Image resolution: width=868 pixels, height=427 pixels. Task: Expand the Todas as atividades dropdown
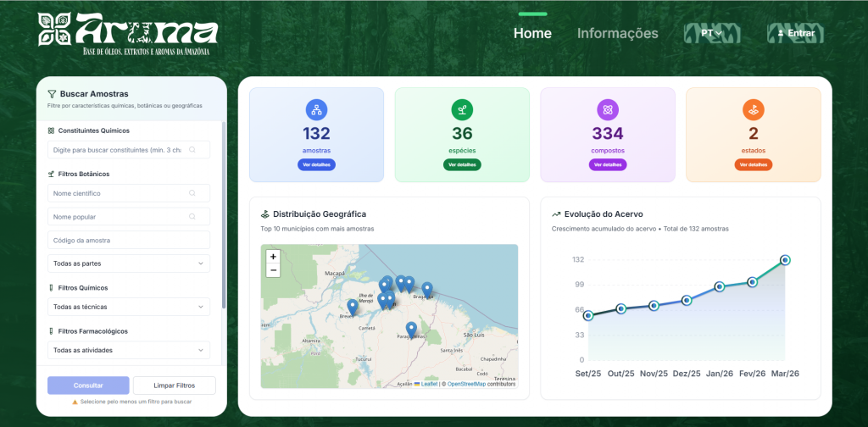(129, 350)
